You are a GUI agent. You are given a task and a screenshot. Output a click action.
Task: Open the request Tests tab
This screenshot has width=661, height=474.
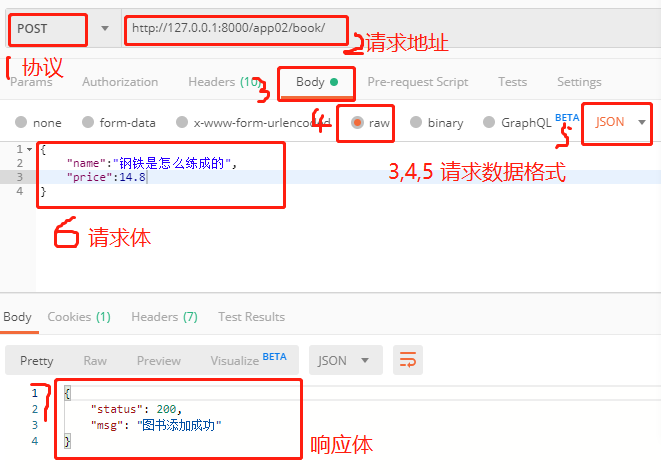512,82
